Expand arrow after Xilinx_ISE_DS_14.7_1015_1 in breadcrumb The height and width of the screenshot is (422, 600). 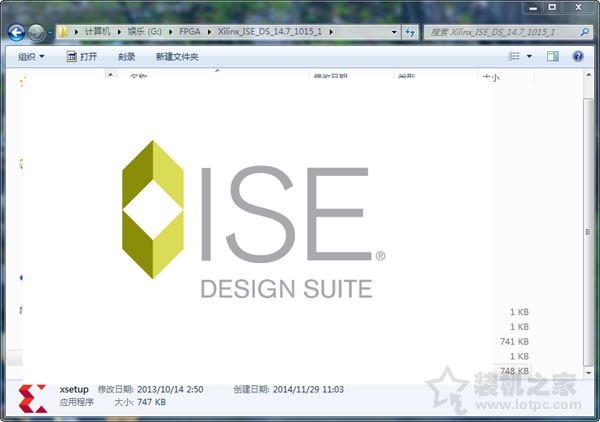(331, 32)
